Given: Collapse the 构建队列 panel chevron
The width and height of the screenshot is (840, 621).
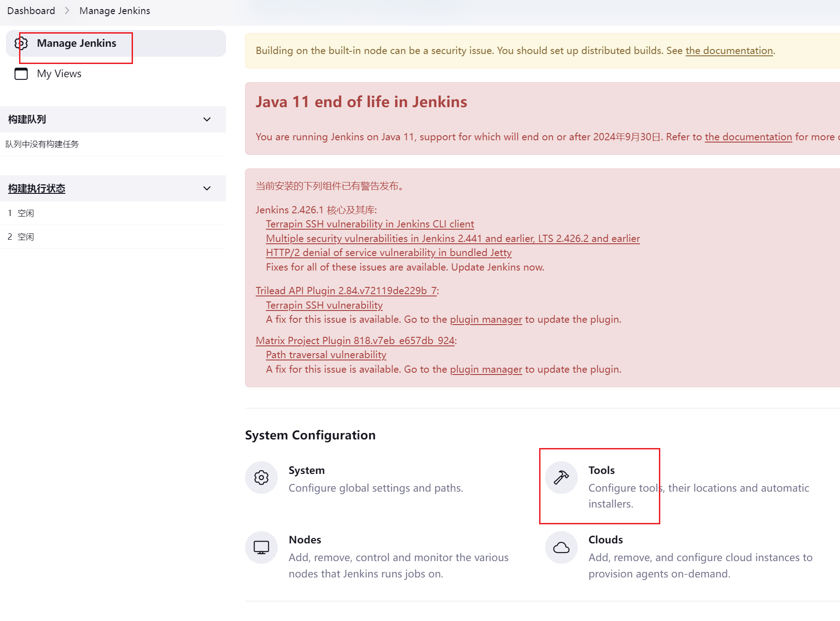Looking at the screenshot, I should tap(207, 119).
